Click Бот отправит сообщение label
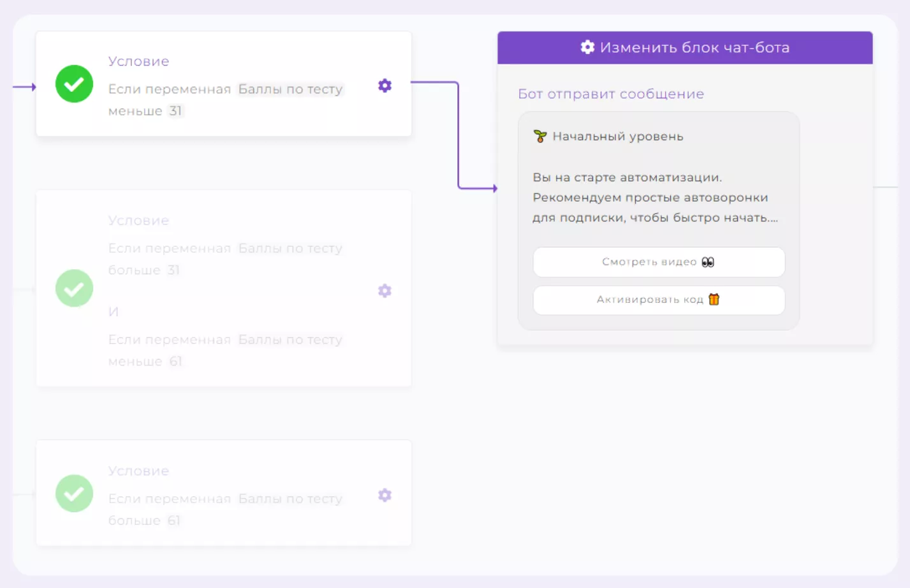 [611, 94]
